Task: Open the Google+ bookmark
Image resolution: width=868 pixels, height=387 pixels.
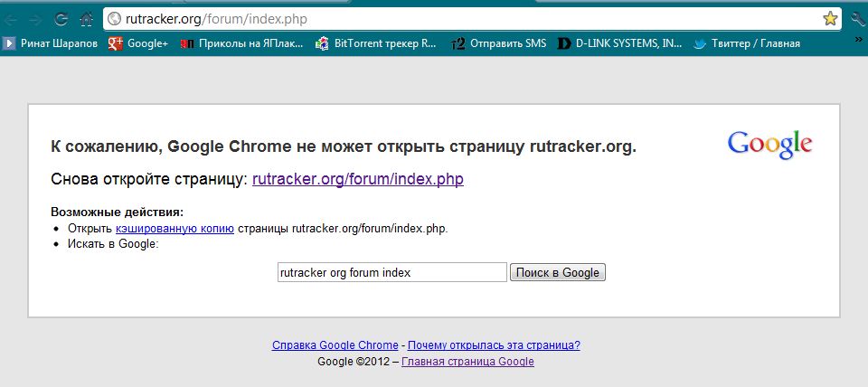Action: pyautogui.click(x=137, y=43)
